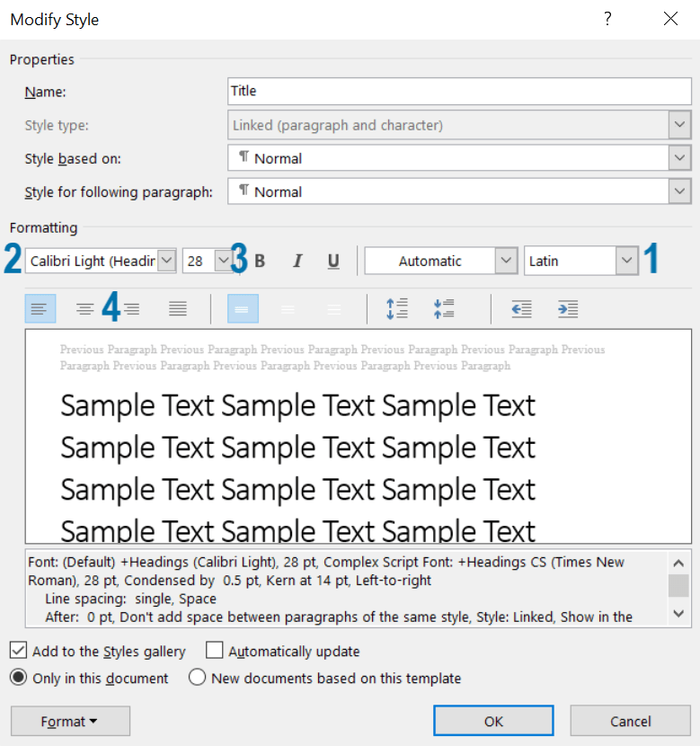Select Justify alignment icon
Viewport: 700px width, 746px height.
pos(178,309)
